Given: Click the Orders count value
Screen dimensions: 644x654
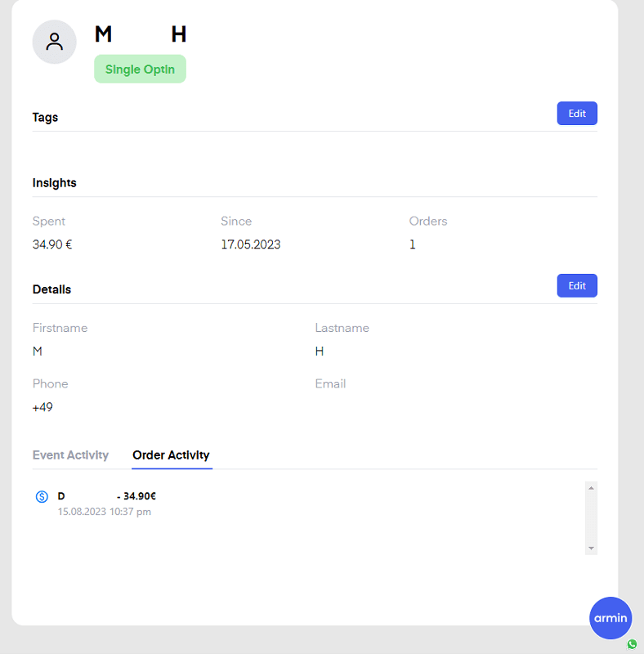Looking at the screenshot, I should (413, 244).
